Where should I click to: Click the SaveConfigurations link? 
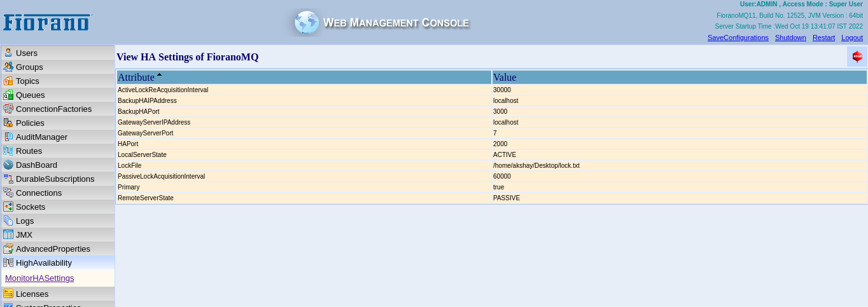pos(738,38)
